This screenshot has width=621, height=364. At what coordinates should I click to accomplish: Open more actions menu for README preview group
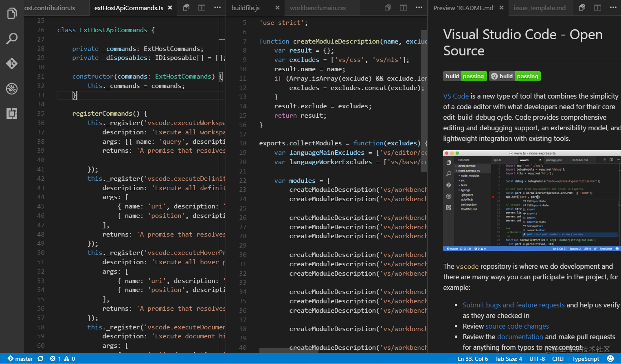pos(613,8)
